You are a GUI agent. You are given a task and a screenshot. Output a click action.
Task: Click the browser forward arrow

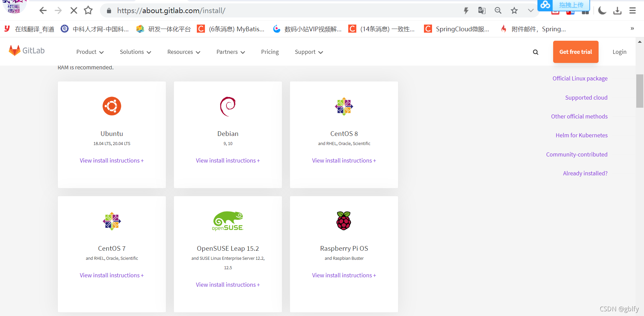(58, 10)
